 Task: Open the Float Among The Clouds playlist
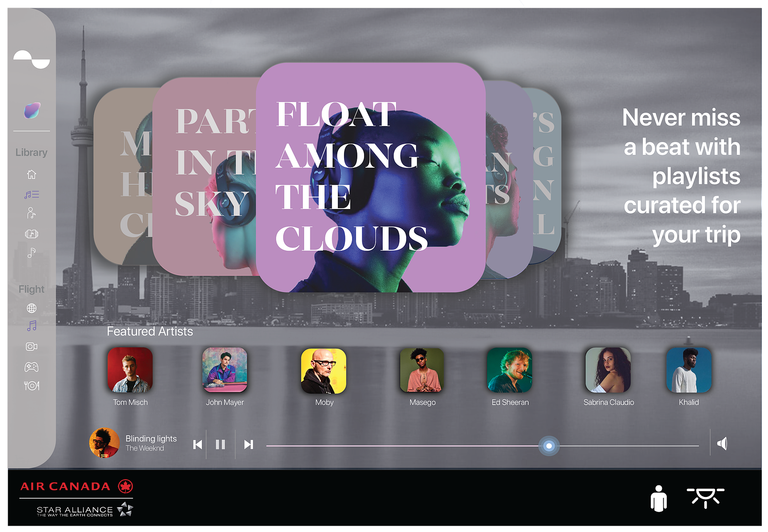pos(371,177)
